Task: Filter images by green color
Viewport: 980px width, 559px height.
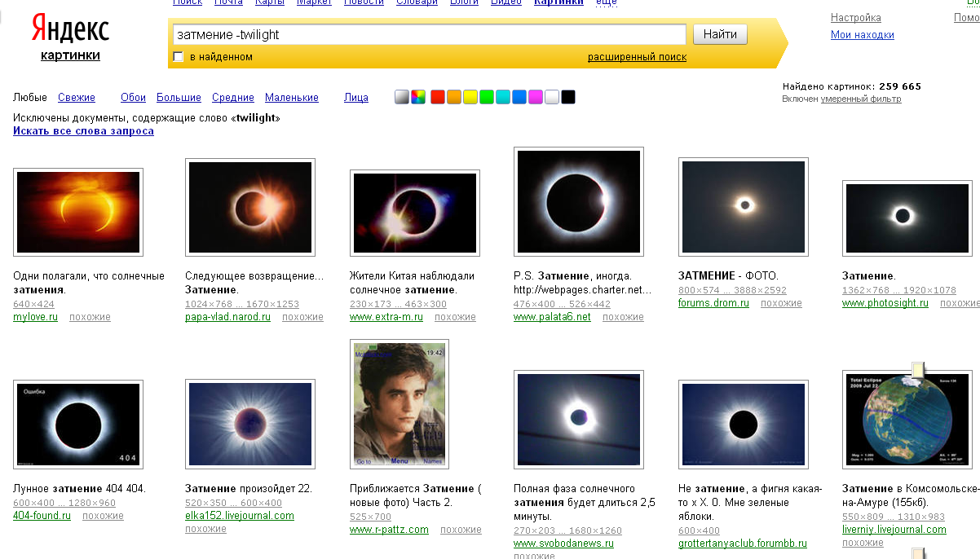Action: pos(487,97)
